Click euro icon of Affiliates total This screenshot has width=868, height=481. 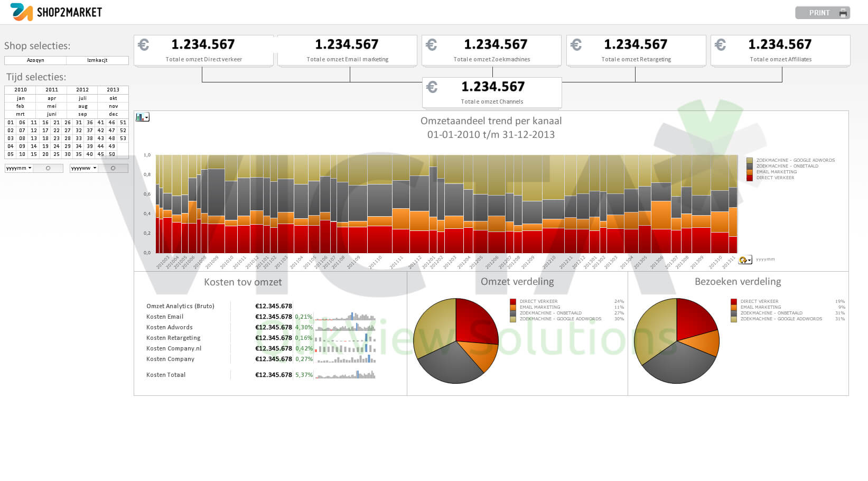click(720, 45)
